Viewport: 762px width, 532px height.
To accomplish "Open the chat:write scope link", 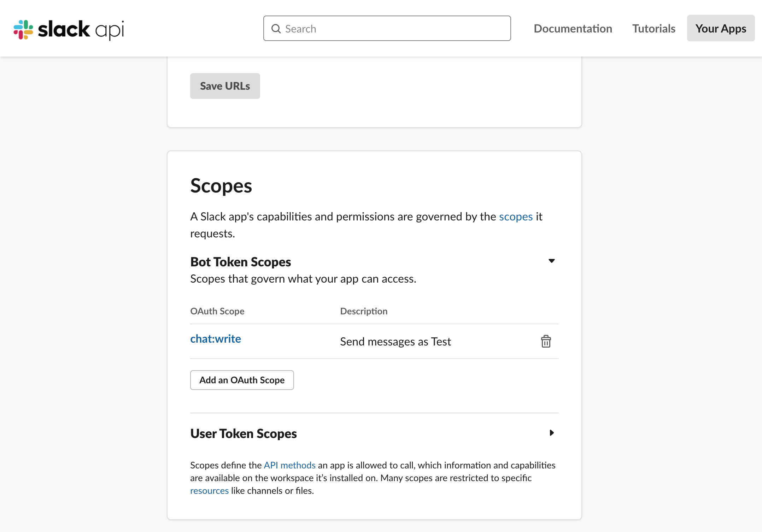I will pyautogui.click(x=216, y=339).
